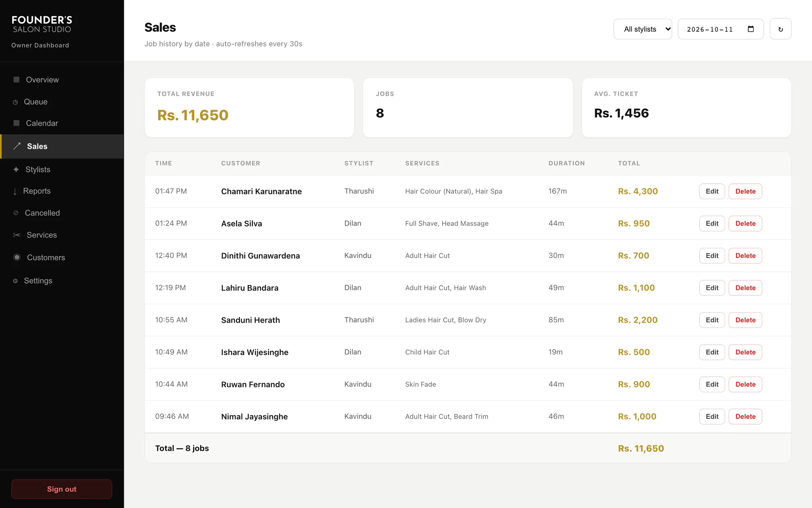Click the Services link in sidebar
The image size is (812, 508).
[x=62, y=235]
